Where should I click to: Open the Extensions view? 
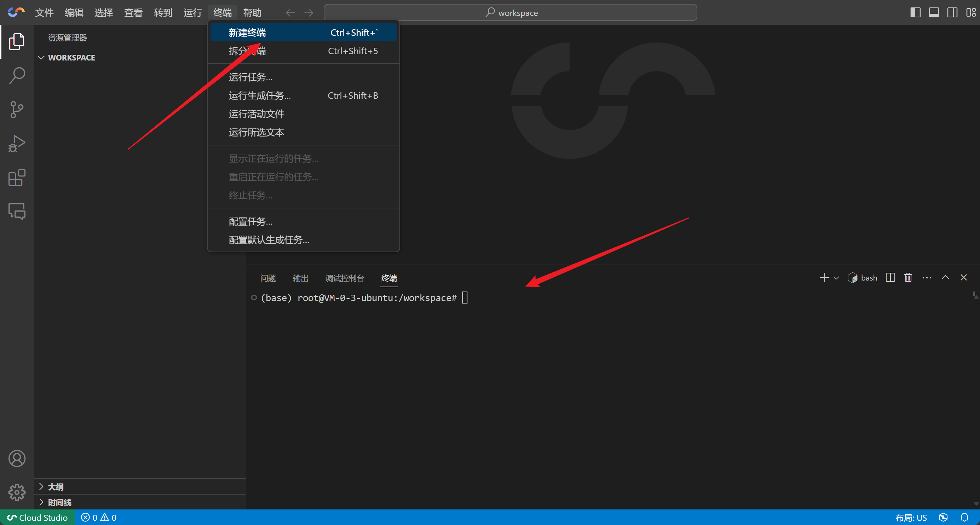pos(17,178)
